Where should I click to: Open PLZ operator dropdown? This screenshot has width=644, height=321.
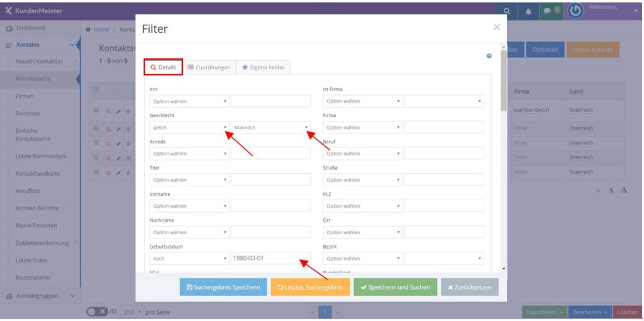coord(363,206)
